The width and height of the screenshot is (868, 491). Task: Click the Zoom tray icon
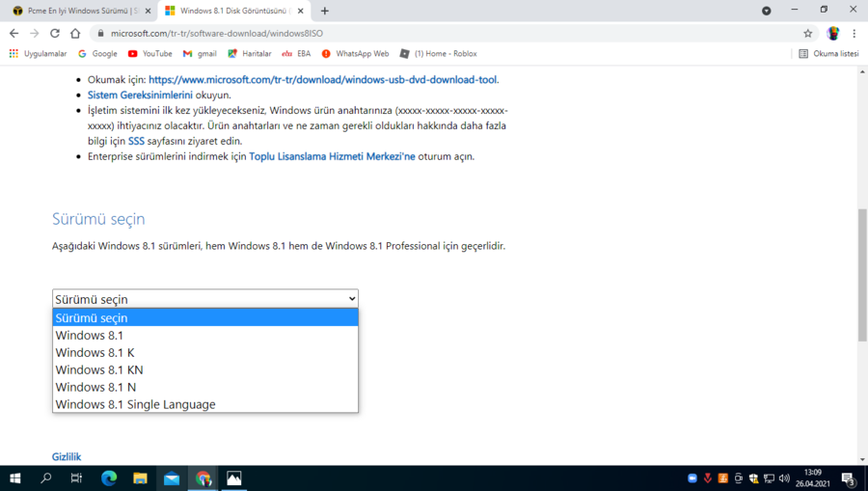click(x=692, y=478)
